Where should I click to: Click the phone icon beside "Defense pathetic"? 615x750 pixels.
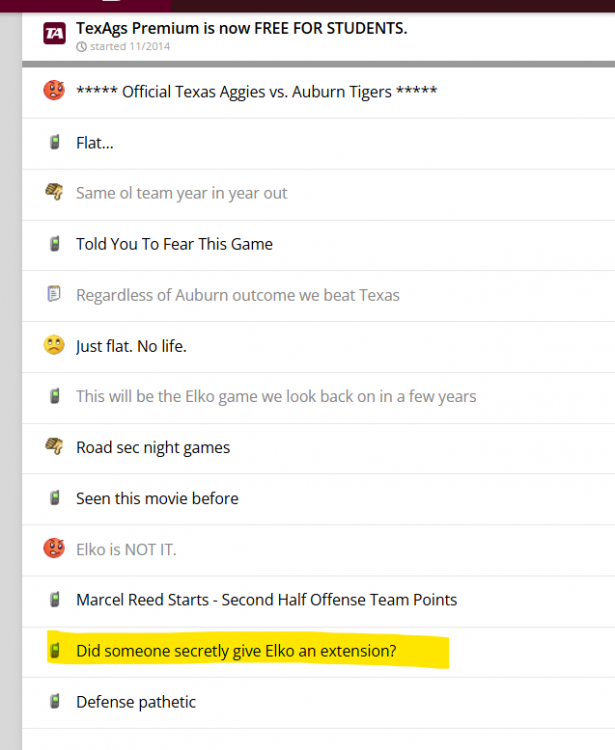54,701
